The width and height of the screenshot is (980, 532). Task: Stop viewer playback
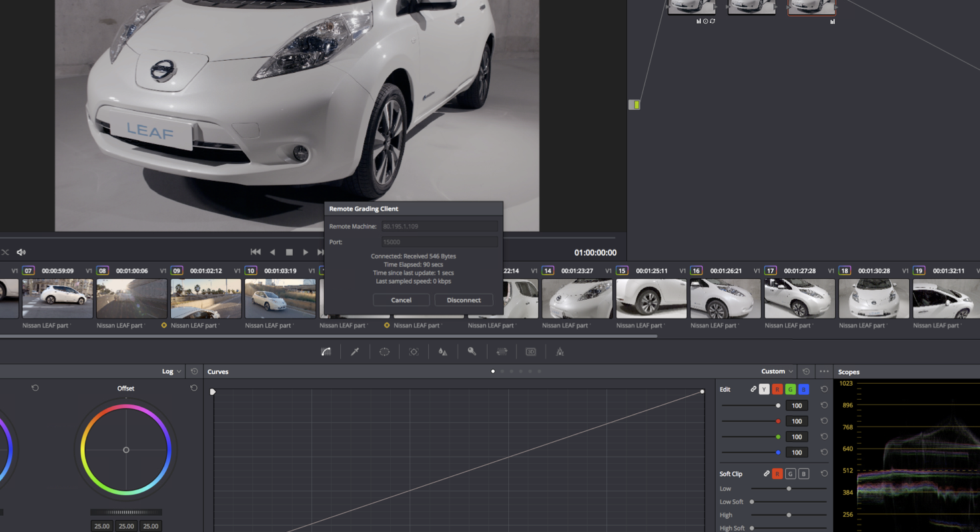coord(289,252)
